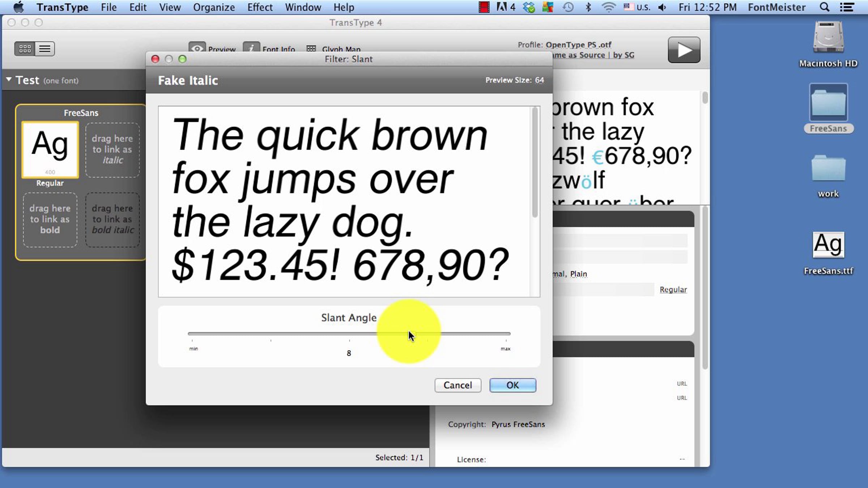The height and width of the screenshot is (488, 868).
Task: Click the License ellipsis button
Action: 682,459
